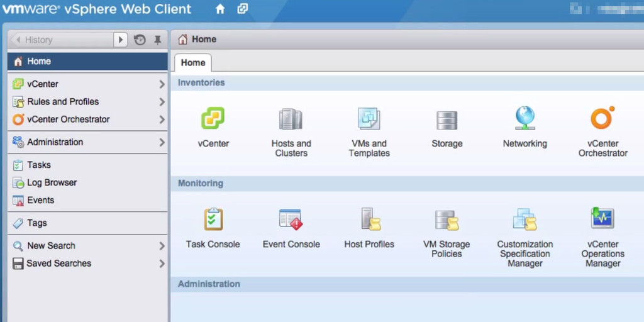Open the Event Console icon
The width and height of the screenshot is (644, 322).
coord(291,219)
